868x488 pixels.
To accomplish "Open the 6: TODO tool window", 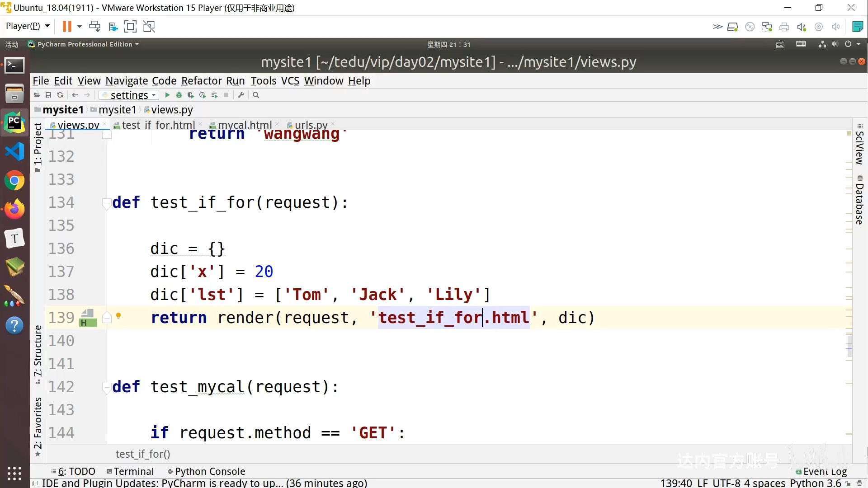I will point(73,472).
